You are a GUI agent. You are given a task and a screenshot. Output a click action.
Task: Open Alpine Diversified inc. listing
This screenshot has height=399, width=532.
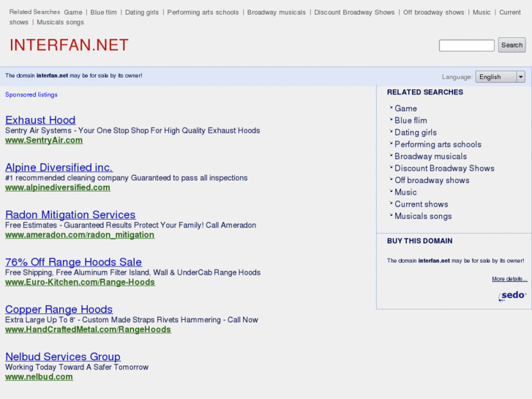point(59,167)
